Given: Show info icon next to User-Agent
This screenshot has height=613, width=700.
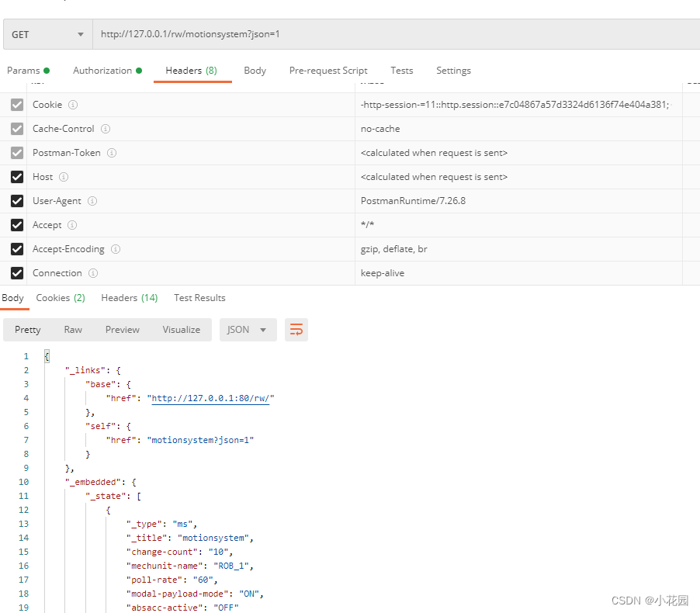Looking at the screenshot, I should [92, 201].
